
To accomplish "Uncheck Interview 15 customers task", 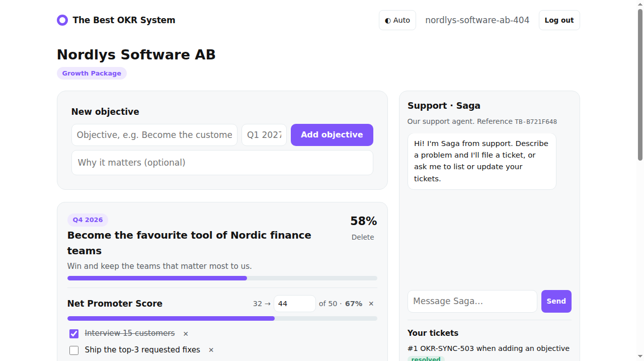I will (x=74, y=334).
